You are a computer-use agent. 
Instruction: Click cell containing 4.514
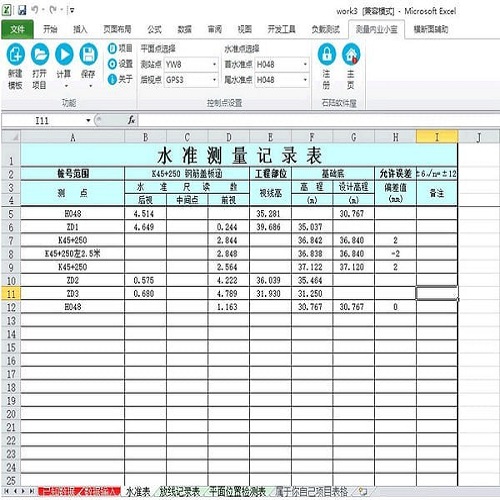(145, 214)
